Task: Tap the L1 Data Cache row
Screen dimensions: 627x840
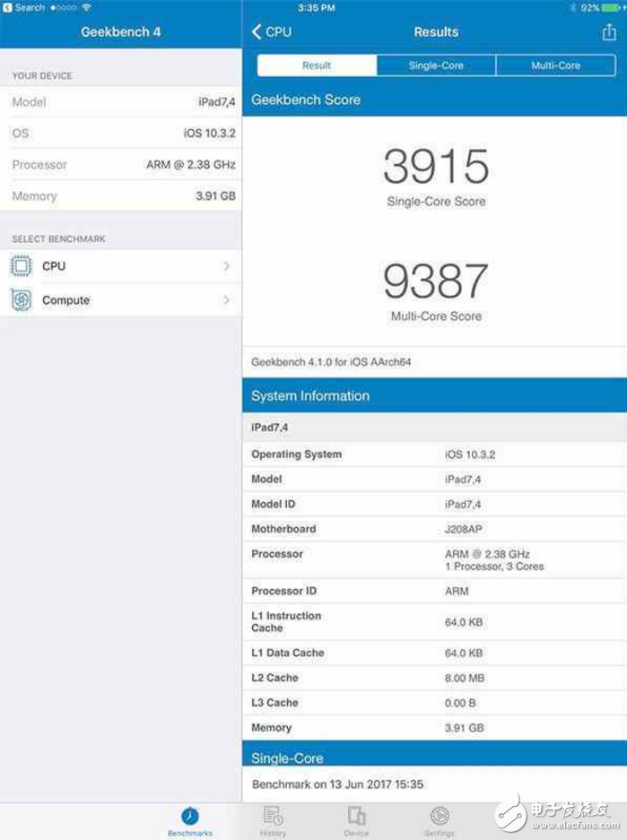Action: pos(435,653)
